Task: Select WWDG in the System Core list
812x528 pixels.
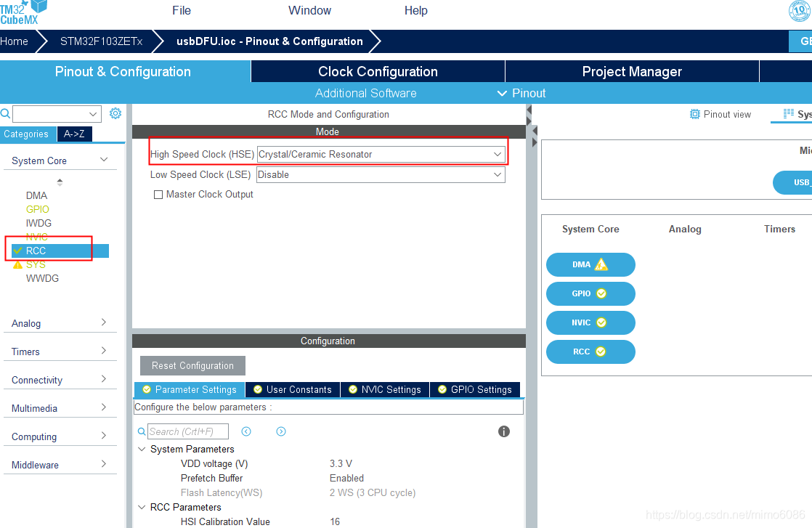Action: click(x=42, y=278)
